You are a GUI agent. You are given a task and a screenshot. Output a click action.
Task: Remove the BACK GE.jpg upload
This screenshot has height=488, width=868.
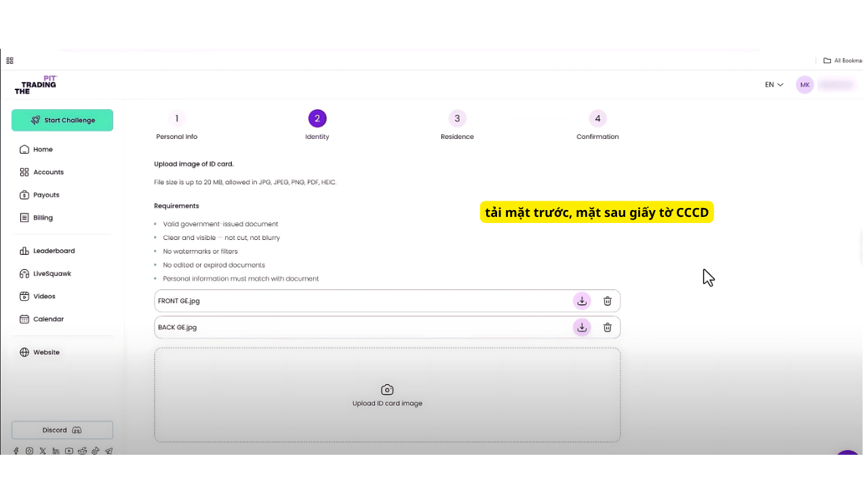tap(608, 327)
